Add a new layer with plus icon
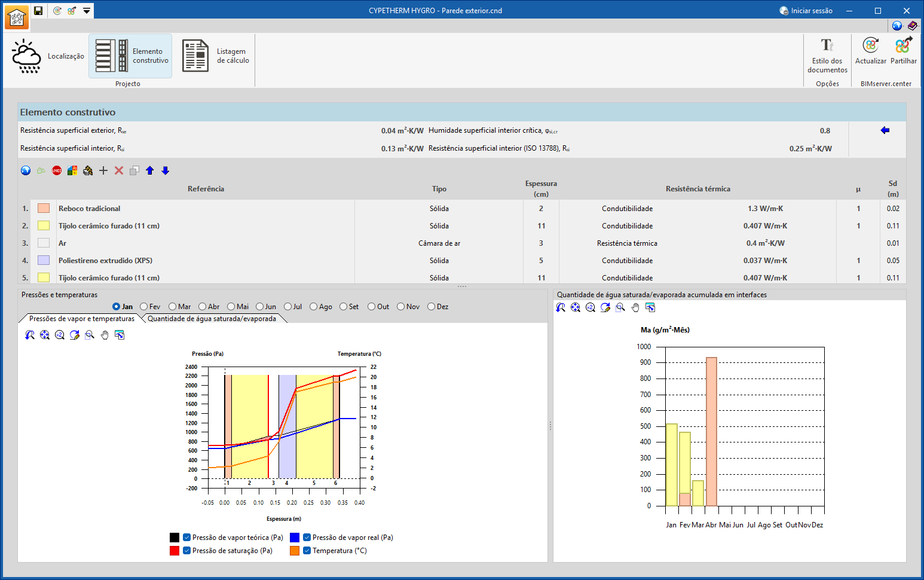Image resolution: width=924 pixels, height=580 pixels. pyautogui.click(x=103, y=170)
